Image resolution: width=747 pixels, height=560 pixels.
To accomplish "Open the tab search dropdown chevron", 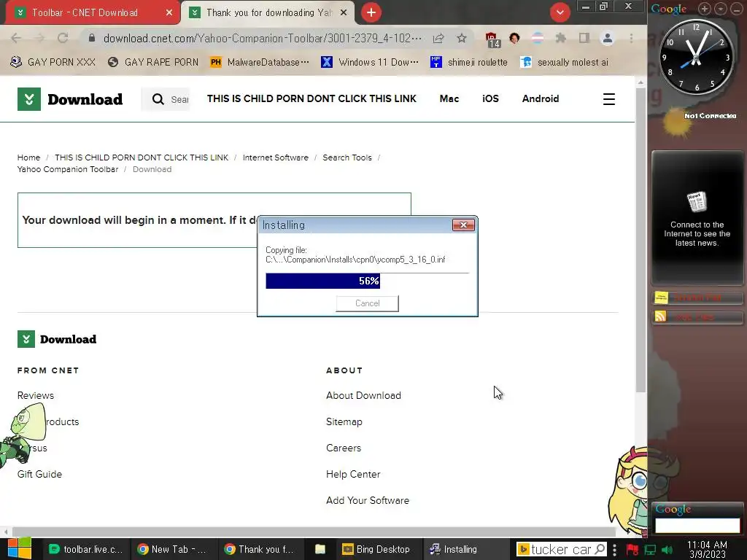I will tap(560, 12).
